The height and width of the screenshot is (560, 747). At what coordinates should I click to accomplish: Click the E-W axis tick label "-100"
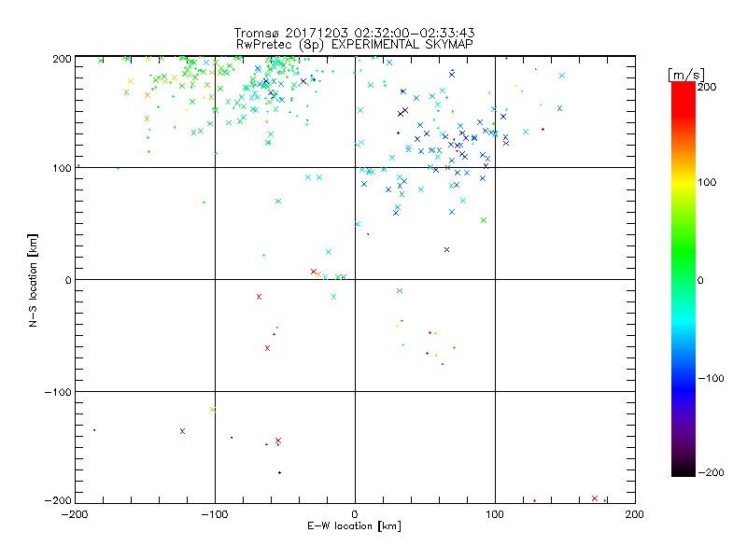click(215, 514)
